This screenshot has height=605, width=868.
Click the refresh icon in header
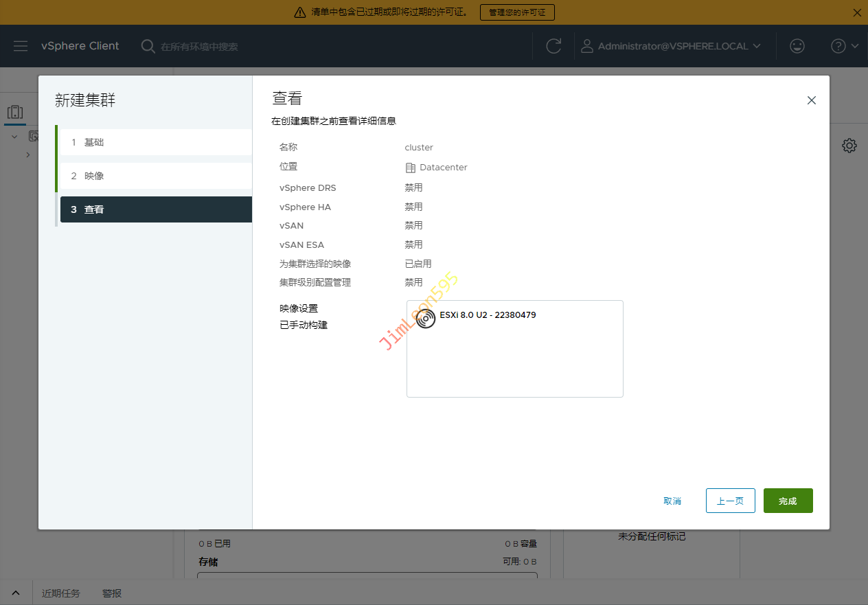coord(553,46)
